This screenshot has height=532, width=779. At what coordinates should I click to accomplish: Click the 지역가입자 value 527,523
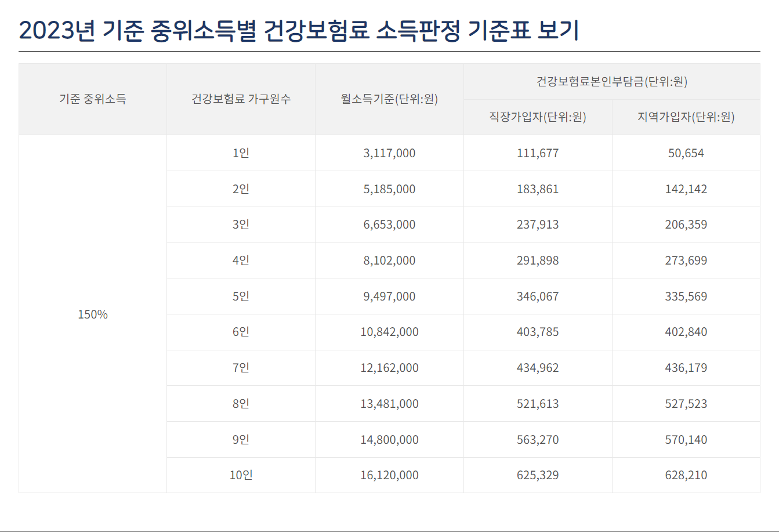[x=686, y=404]
